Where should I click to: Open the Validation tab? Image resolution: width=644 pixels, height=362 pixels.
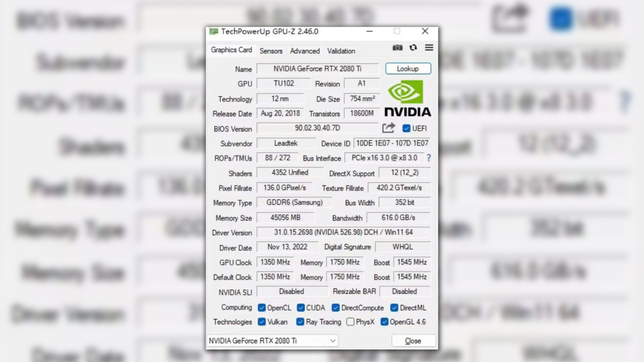tap(341, 51)
